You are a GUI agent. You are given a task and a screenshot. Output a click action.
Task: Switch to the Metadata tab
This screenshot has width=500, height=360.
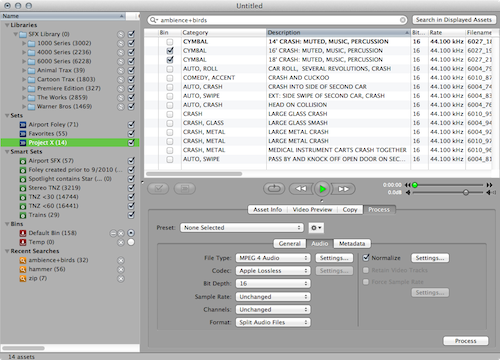point(352,244)
